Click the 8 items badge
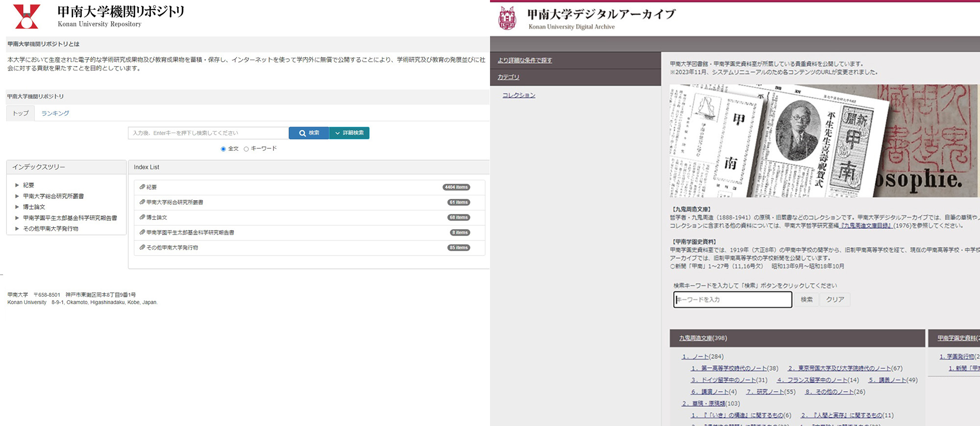Image resolution: width=980 pixels, height=426 pixels. coord(460,233)
